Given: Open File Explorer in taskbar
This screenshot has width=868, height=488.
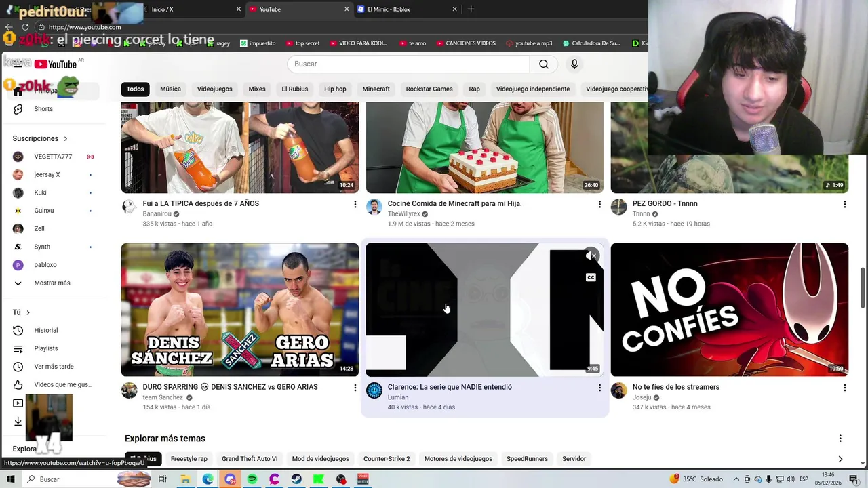Looking at the screenshot, I should tap(185, 479).
